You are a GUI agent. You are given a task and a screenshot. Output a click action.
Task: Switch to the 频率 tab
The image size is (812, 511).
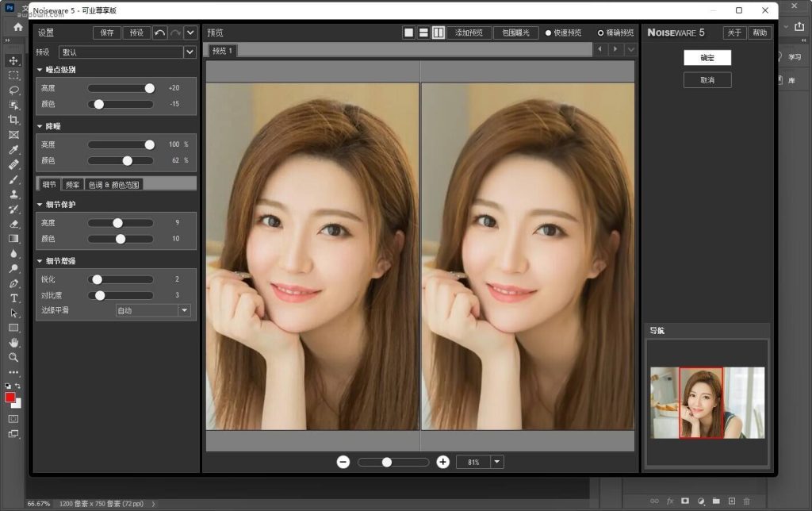72,184
